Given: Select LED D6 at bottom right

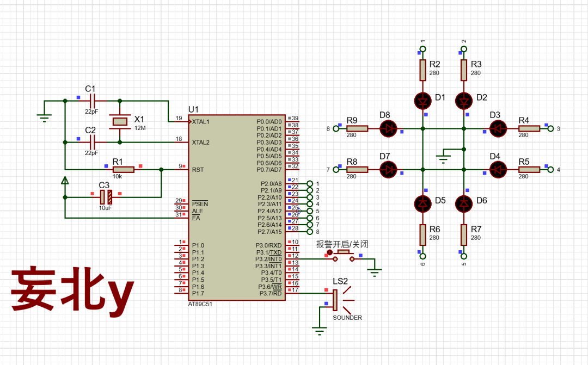Looking at the screenshot, I should 464,203.
